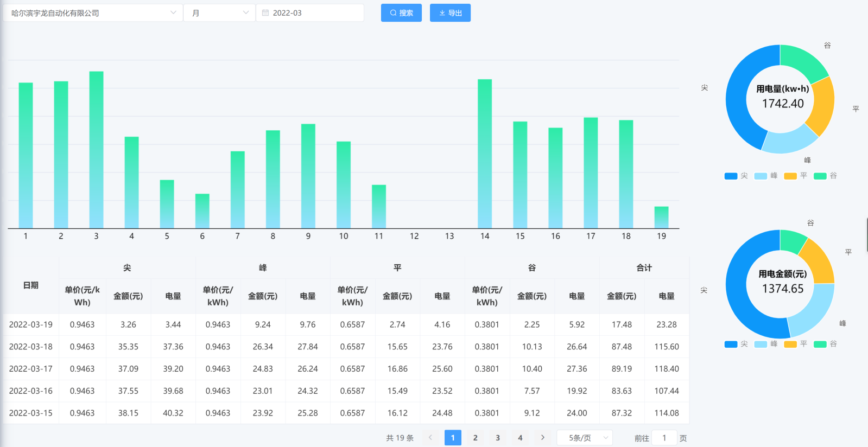Click the bar for day 6
The image size is (868, 447).
point(202,211)
